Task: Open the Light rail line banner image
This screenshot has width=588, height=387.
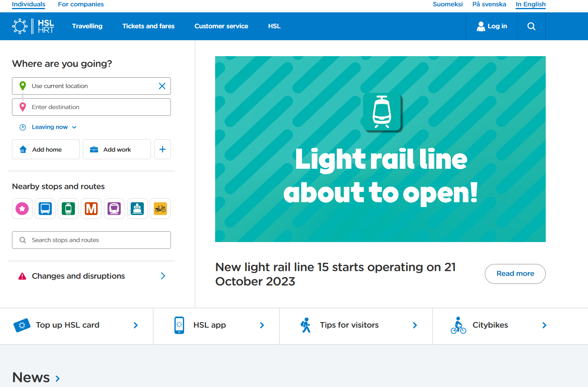Action: point(380,149)
